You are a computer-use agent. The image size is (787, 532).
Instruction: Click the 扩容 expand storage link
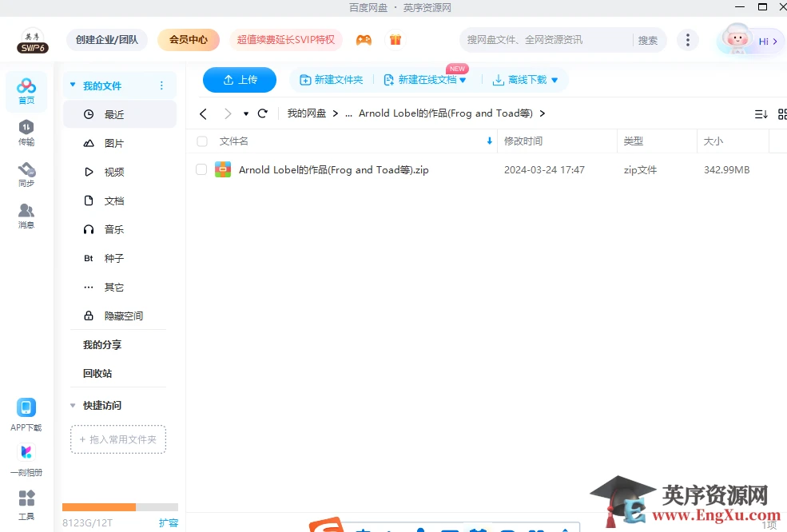[169, 523]
